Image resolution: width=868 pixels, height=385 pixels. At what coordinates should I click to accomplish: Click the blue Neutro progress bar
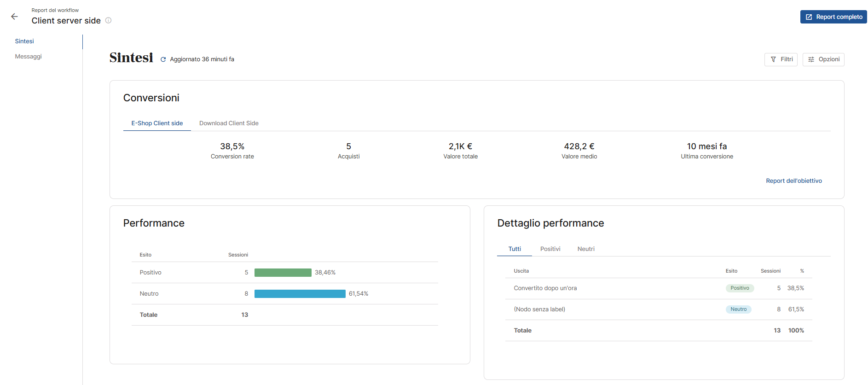(x=300, y=294)
